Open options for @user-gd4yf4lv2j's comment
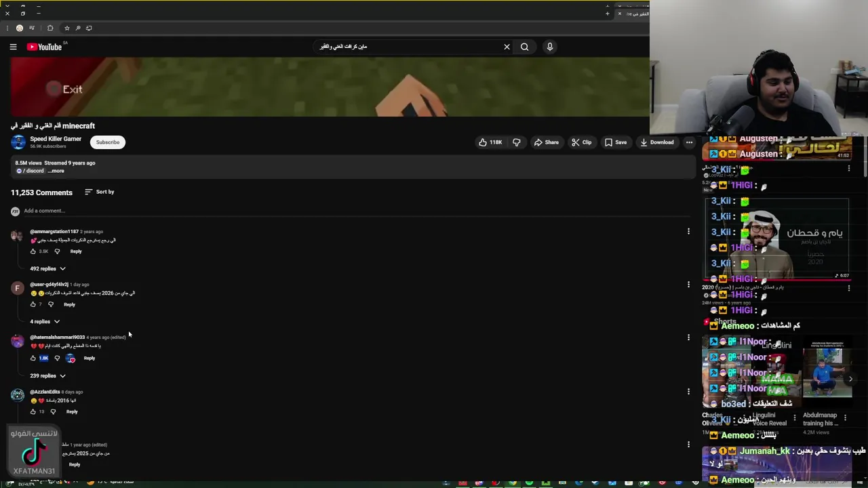The image size is (868, 488). click(688, 285)
